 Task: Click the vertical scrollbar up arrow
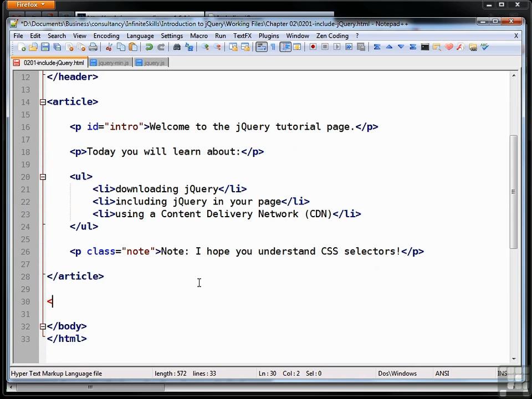click(514, 75)
